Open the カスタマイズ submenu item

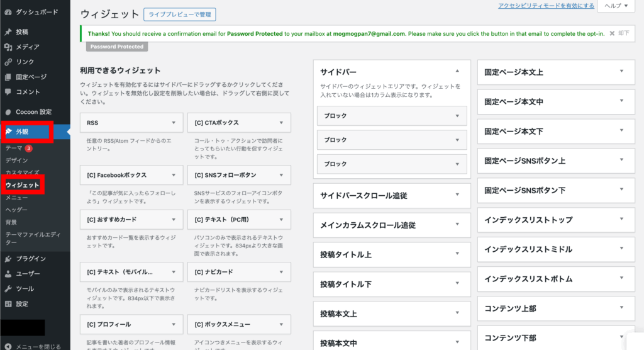point(22,172)
